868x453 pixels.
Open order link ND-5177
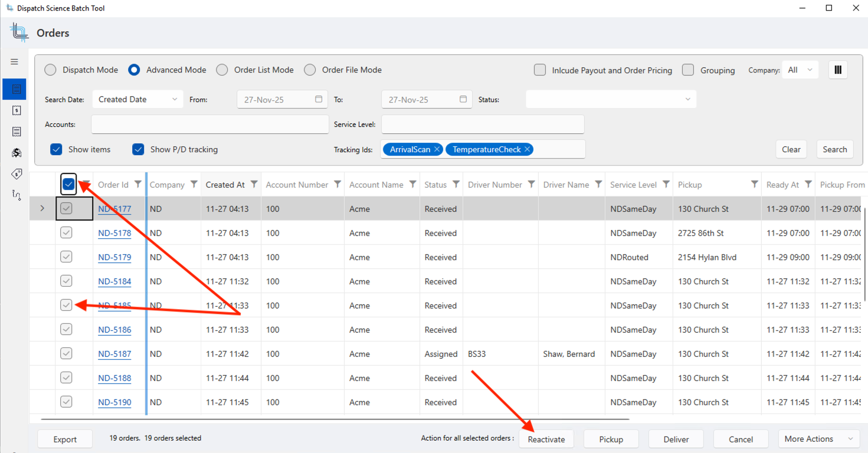pyautogui.click(x=114, y=209)
